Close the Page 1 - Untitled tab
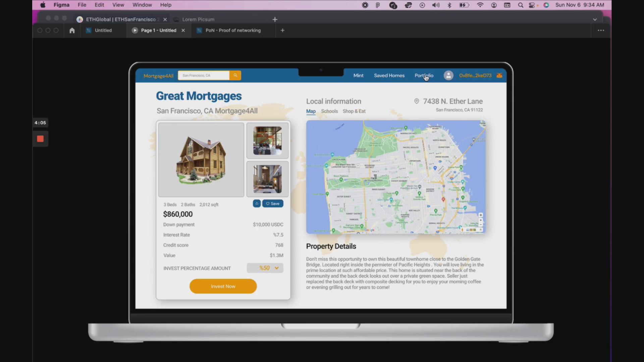Screen dimensions: 644x362 coord(183,31)
